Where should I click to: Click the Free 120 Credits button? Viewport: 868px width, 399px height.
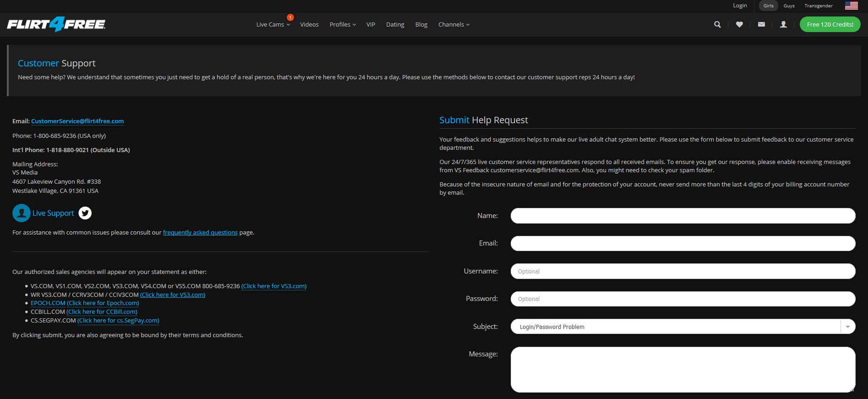pos(830,25)
